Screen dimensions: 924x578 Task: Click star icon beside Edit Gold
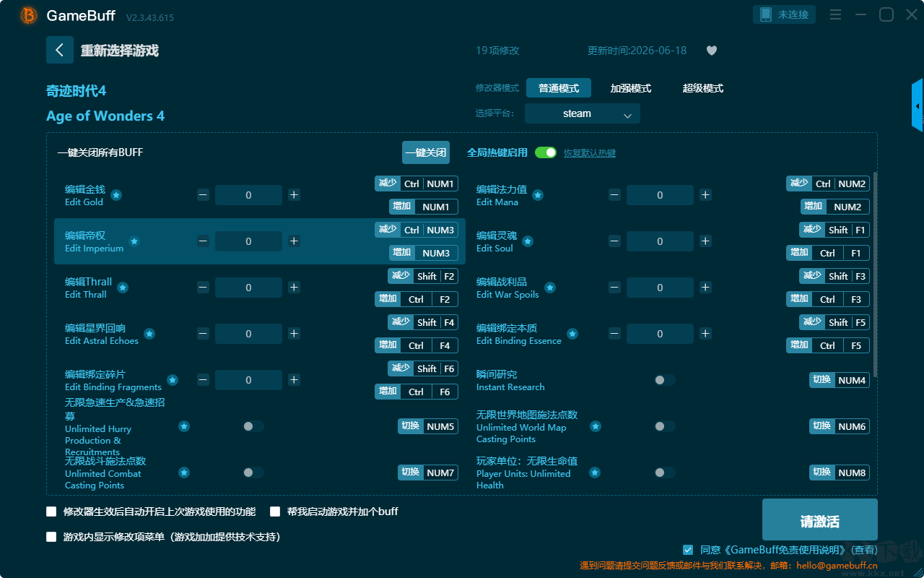(116, 195)
